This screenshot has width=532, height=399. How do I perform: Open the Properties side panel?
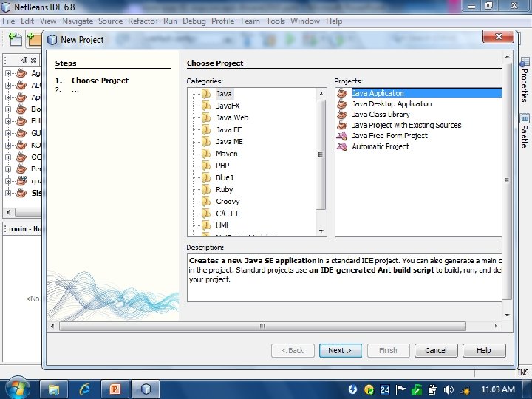click(x=525, y=81)
